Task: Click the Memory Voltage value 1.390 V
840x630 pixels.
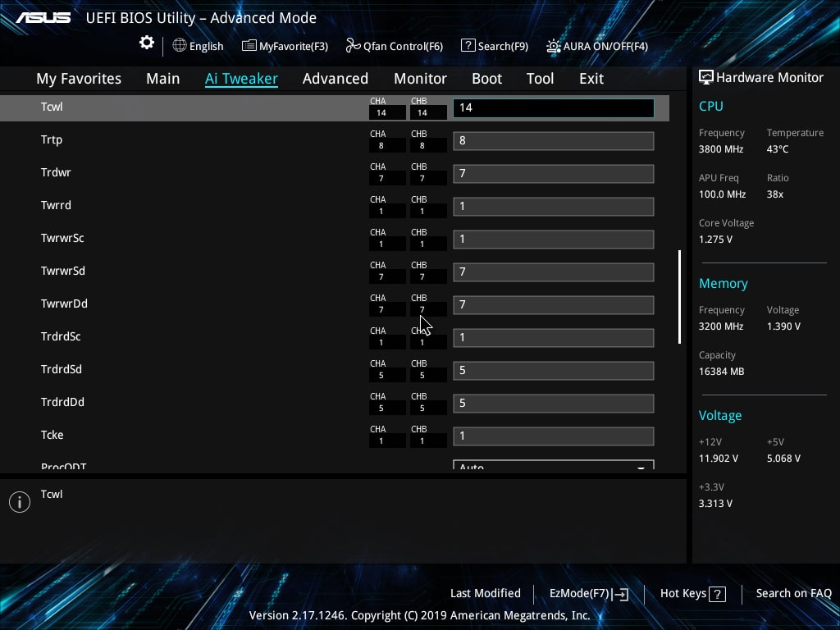Action: tap(783, 326)
